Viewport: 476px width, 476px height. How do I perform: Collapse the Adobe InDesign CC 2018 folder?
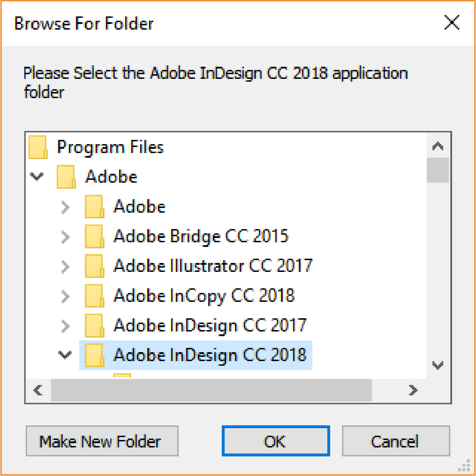pos(65,355)
